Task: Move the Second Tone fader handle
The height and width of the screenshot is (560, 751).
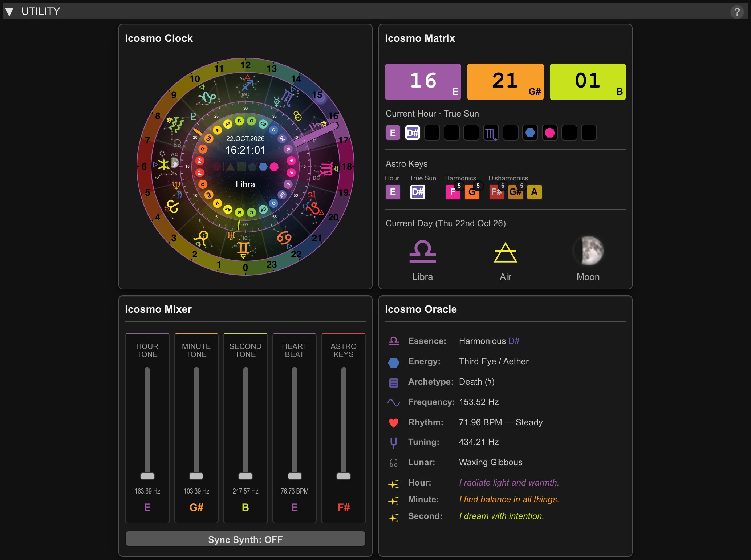Action: (245, 476)
